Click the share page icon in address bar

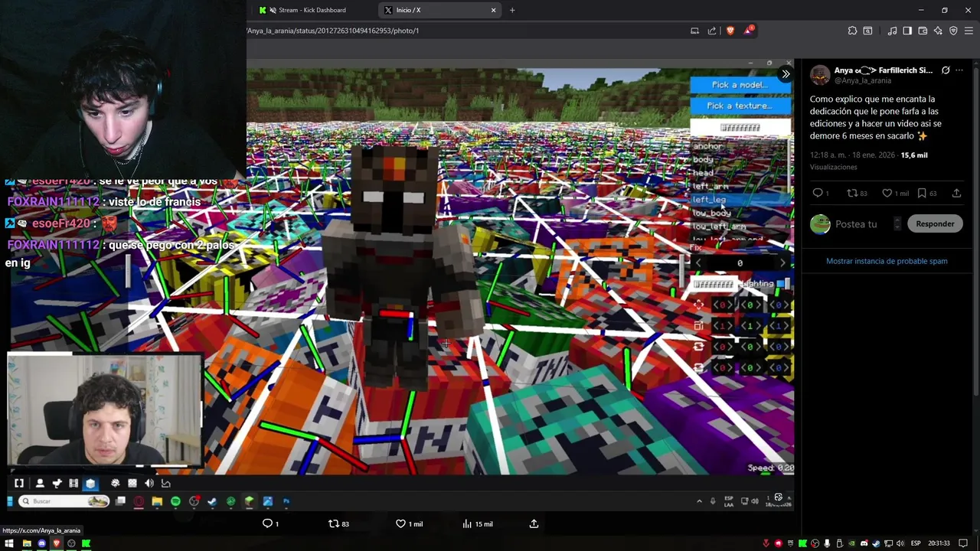coord(712,31)
